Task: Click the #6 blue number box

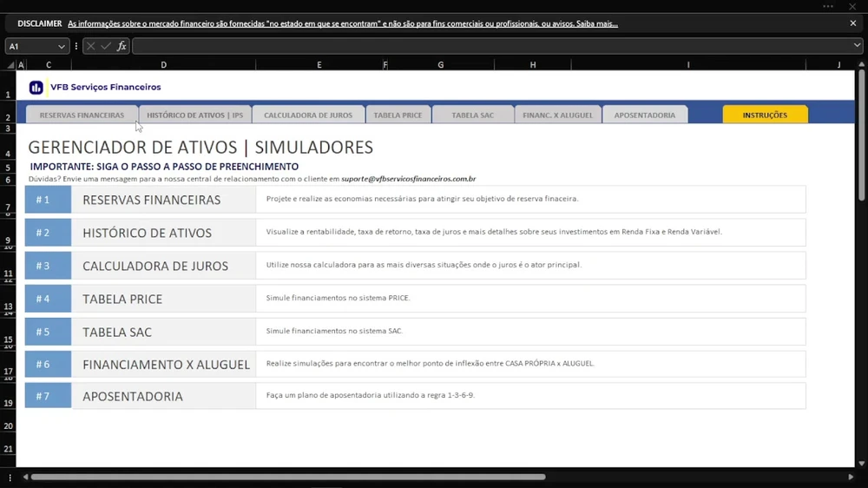Action: [x=48, y=364]
